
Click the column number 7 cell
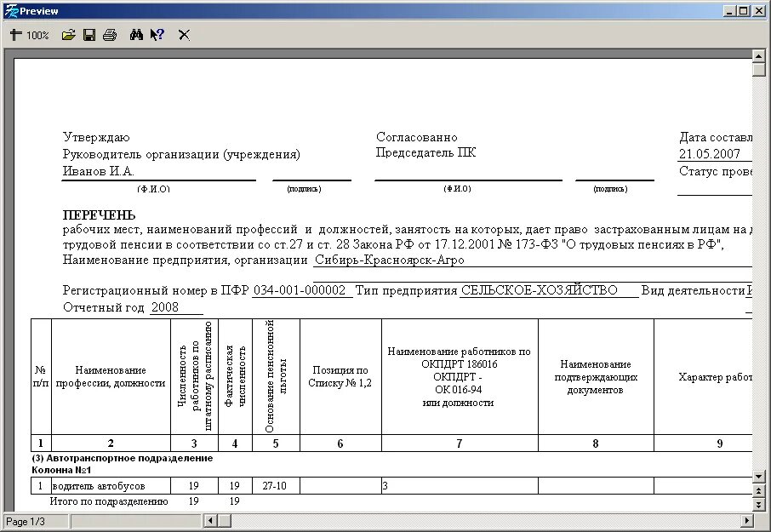point(460,443)
